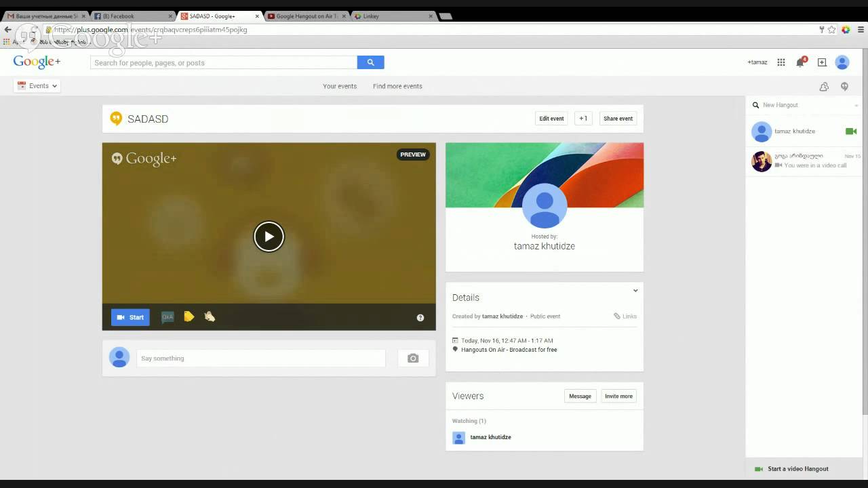Open the New Hangout options arrow

coord(856,106)
